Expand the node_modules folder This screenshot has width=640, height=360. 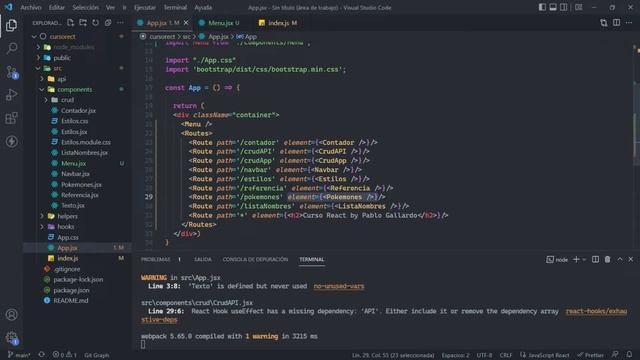[x=38, y=47]
